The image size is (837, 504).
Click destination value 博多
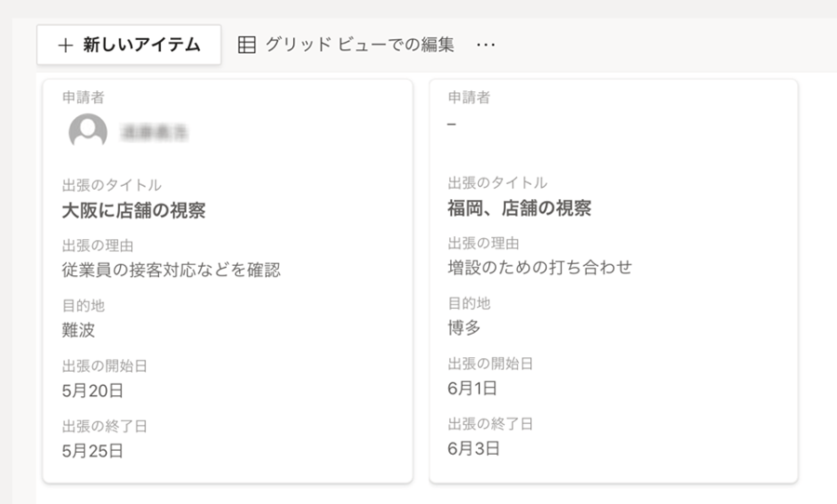click(464, 327)
